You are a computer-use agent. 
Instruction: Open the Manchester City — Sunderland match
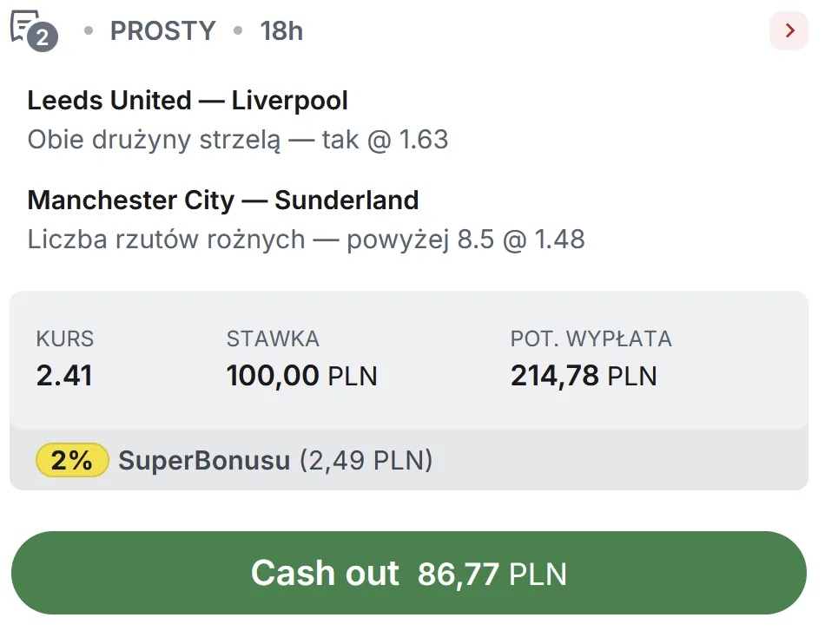[223, 200]
